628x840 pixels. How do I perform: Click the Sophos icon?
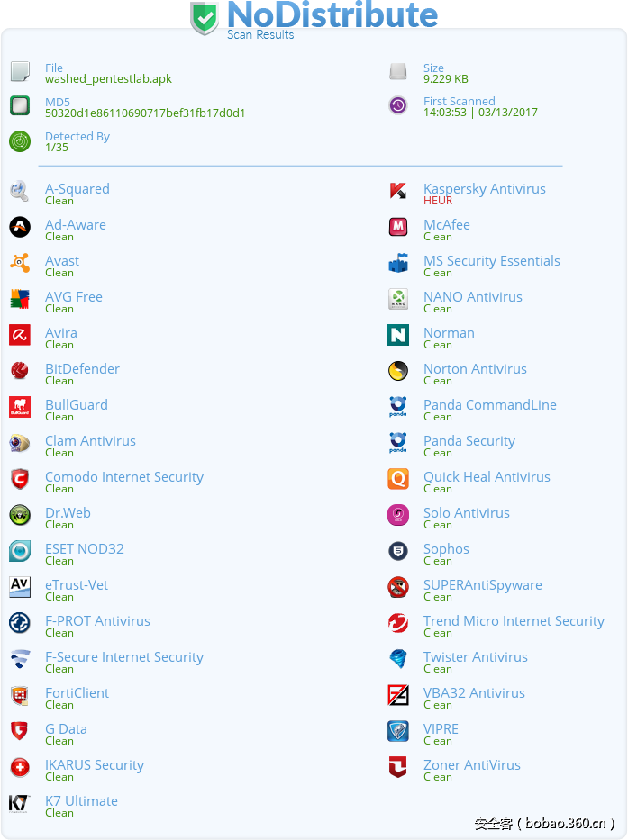coord(398,551)
